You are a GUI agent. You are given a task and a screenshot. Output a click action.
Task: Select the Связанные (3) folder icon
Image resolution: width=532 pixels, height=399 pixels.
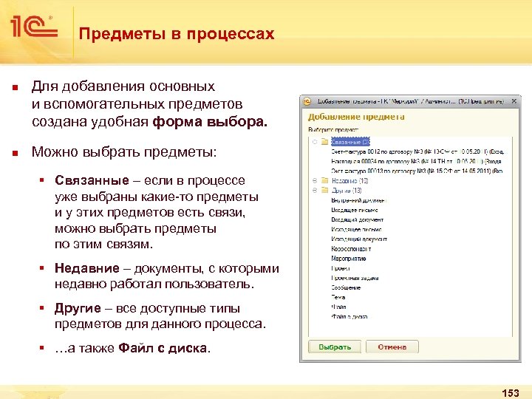click(324, 142)
